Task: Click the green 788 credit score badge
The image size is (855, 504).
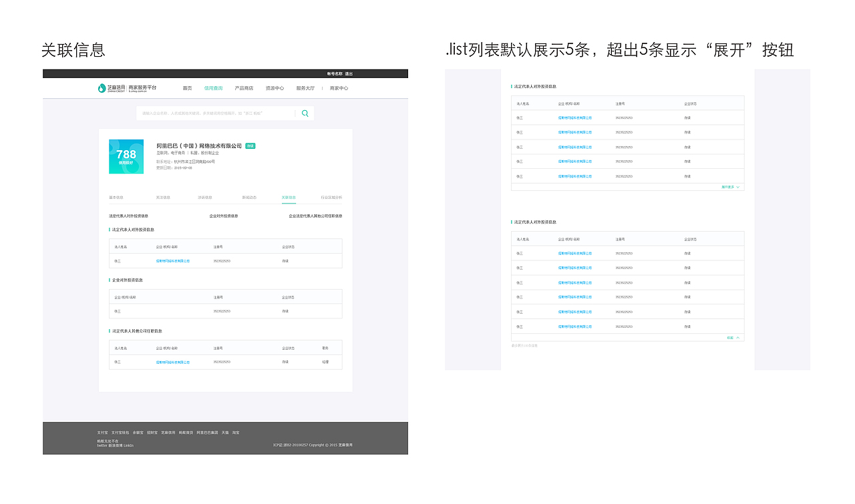Action: 127,156
